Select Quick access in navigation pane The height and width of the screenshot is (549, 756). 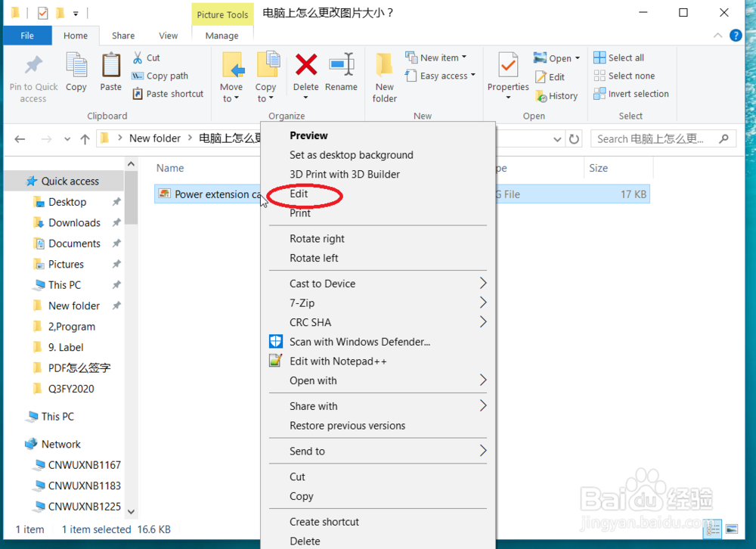tap(70, 181)
